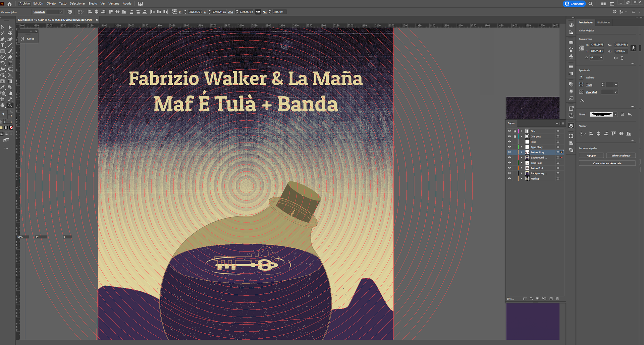Open the Objeto menu
Image resolution: width=644 pixels, height=345 pixels.
pos(51,3)
